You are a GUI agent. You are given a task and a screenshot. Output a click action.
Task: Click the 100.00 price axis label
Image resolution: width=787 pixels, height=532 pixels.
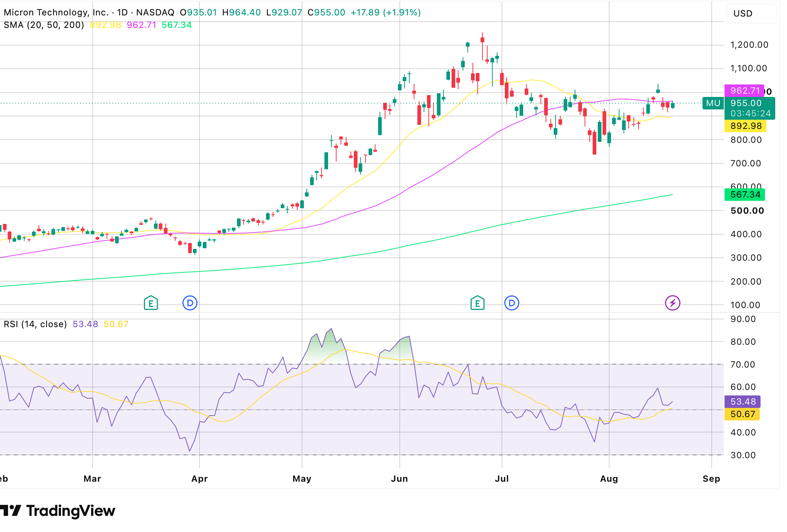pyautogui.click(x=745, y=305)
